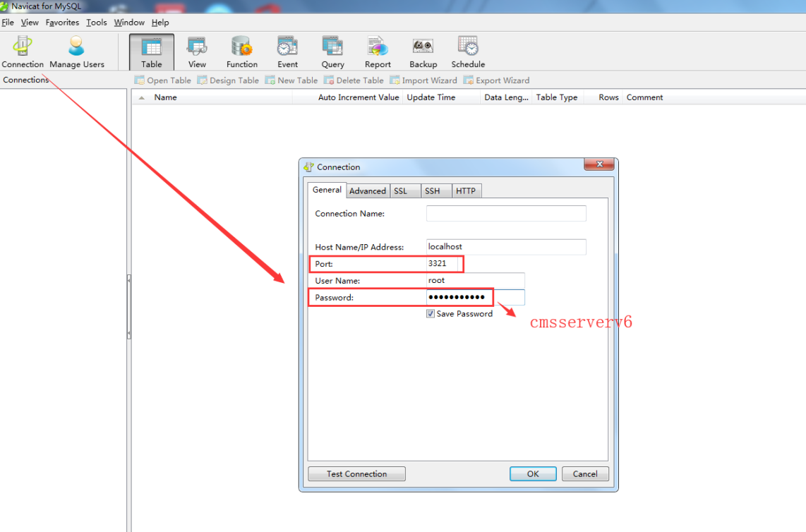Viewport: 806px width, 532px height.
Task: Click Open Table in sub-toolbar
Action: click(x=162, y=80)
